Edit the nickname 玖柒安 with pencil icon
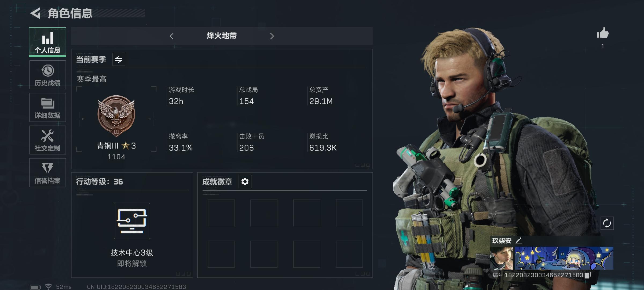644x290 pixels. tap(519, 241)
